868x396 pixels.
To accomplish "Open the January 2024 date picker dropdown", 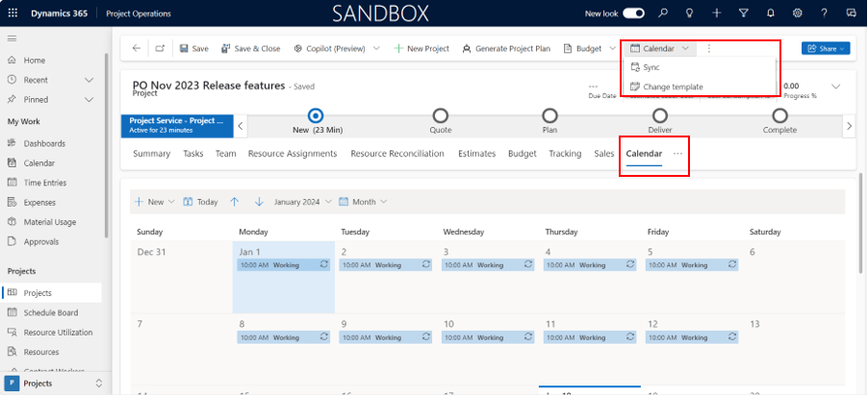I will pyautogui.click(x=302, y=202).
